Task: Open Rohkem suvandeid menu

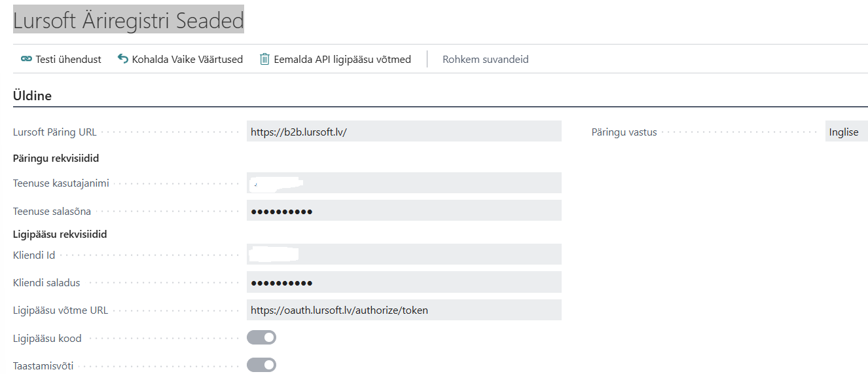Action: pos(486,59)
